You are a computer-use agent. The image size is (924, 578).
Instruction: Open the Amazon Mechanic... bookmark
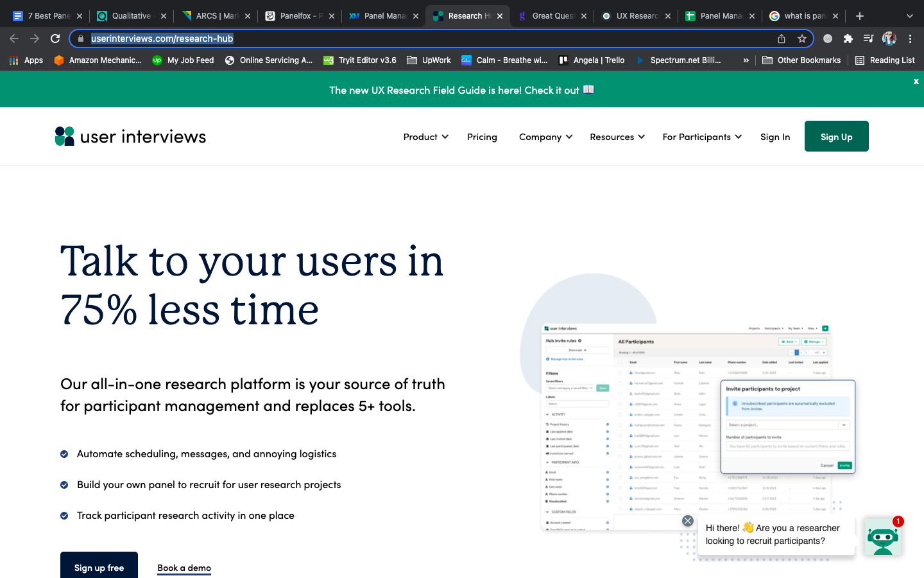coord(98,60)
